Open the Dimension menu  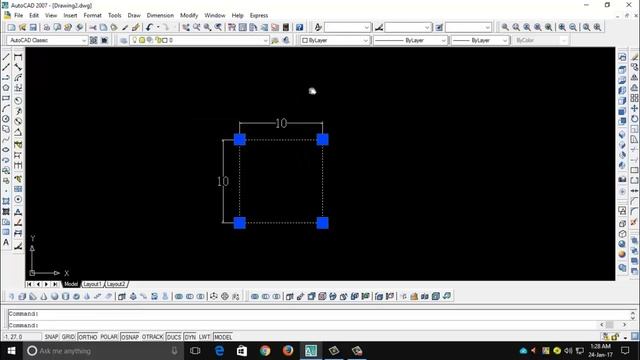pos(160,16)
